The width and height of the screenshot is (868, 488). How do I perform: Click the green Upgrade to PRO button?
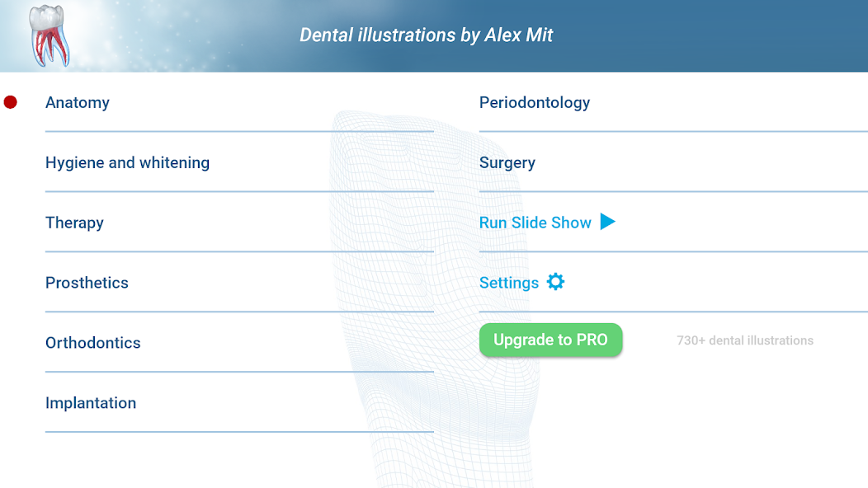551,340
